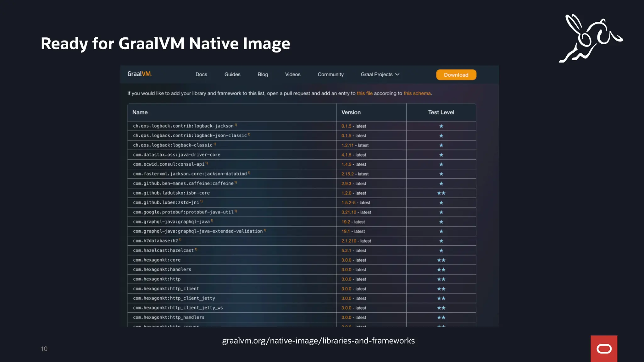Screen dimensions: 644x362
Task: Select com.hexagonkt:handlers entry
Action: pyautogui.click(x=162, y=270)
